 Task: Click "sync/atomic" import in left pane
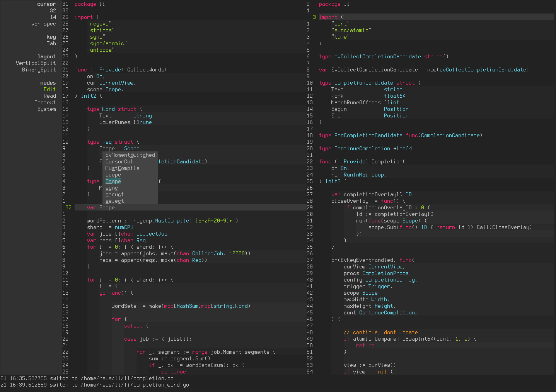(107, 43)
